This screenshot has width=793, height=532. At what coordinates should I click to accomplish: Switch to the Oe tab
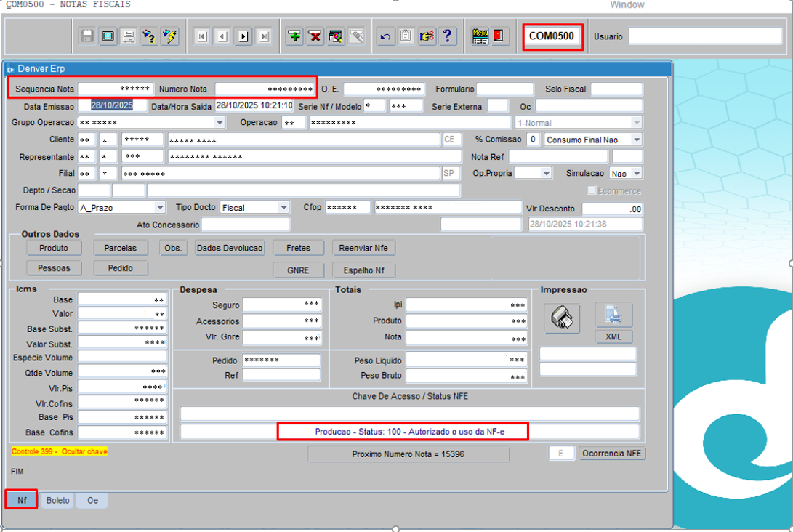92,500
